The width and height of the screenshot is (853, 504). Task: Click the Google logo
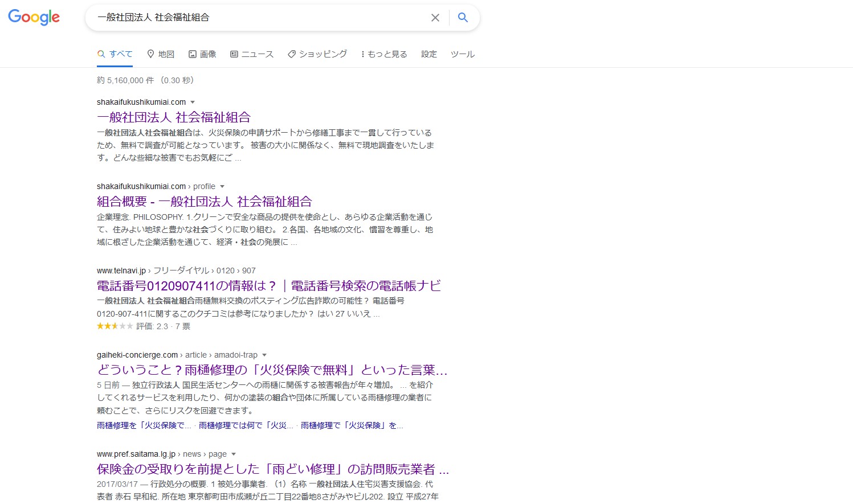(x=34, y=18)
